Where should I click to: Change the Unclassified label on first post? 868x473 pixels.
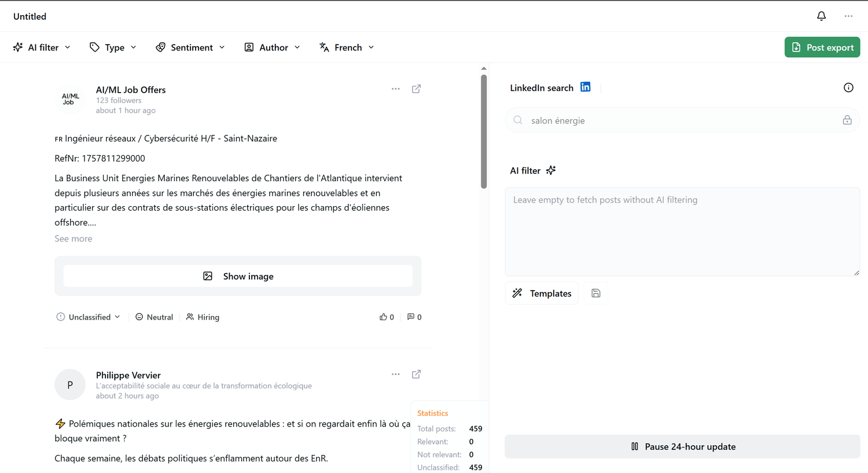[89, 317]
